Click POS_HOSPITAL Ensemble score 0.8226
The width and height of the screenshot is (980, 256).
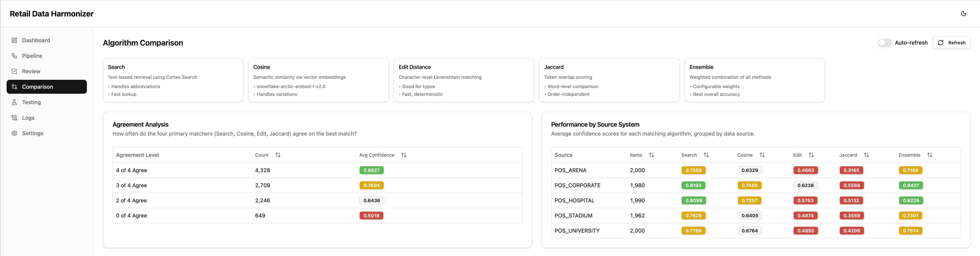[911, 201]
